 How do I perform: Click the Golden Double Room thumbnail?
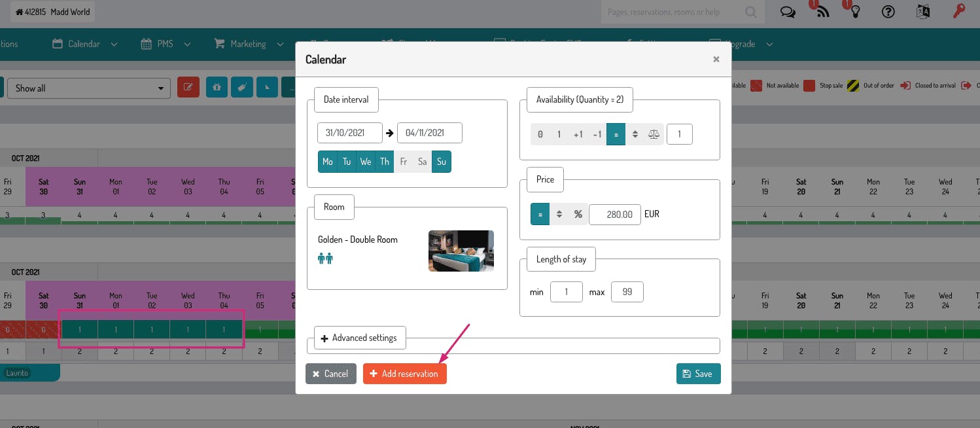point(461,251)
